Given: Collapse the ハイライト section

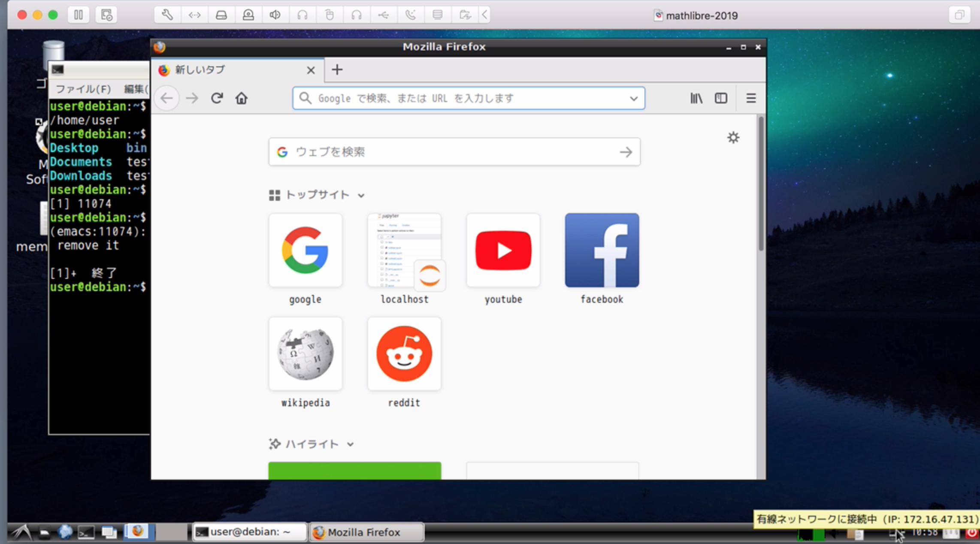Looking at the screenshot, I should click(x=351, y=444).
